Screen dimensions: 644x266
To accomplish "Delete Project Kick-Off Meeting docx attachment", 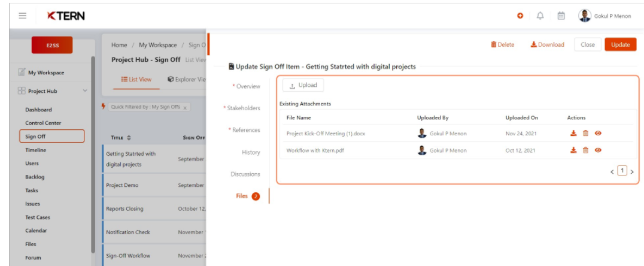I will coord(586,134).
